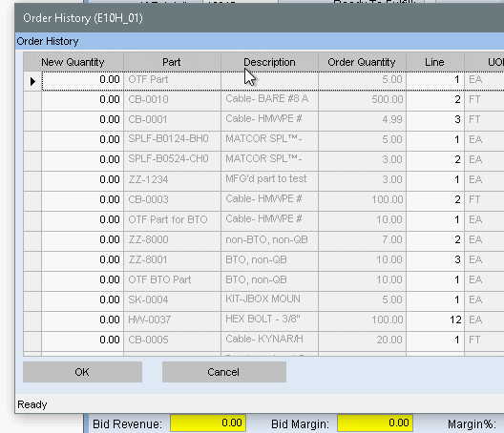The height and width of the screenshot is (433, 504).
Task: Select the 'OTF Part' part cell
Action: (172, 81)
